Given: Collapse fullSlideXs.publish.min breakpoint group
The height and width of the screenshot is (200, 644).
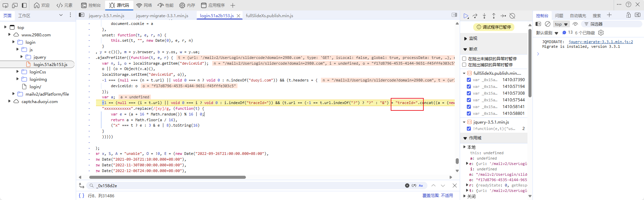Looking at the screenshot, I should point(464,73).
